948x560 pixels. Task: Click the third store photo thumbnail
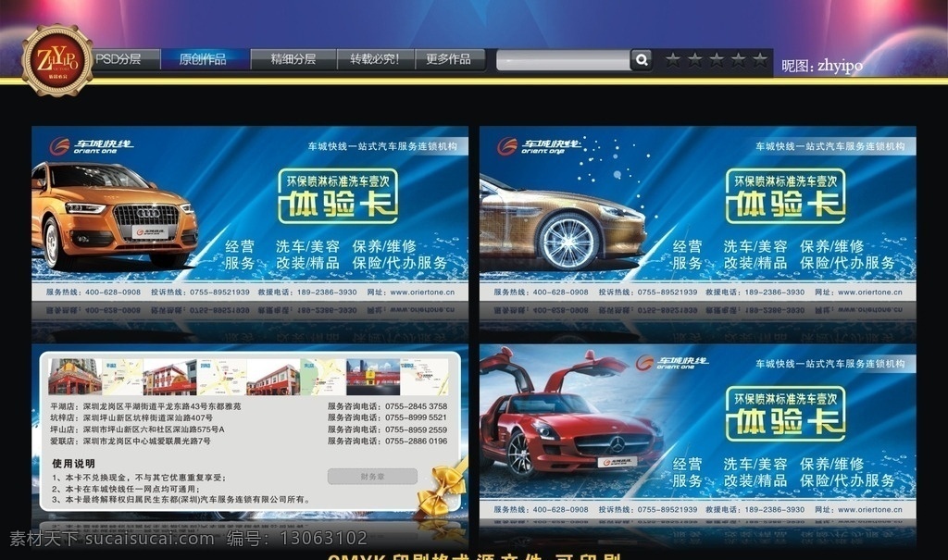tap(273, 378)
